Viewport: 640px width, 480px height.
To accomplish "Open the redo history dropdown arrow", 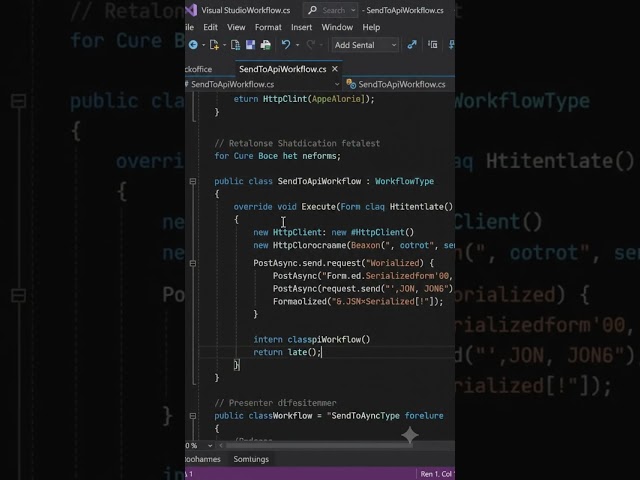I will tap(321, 45).
